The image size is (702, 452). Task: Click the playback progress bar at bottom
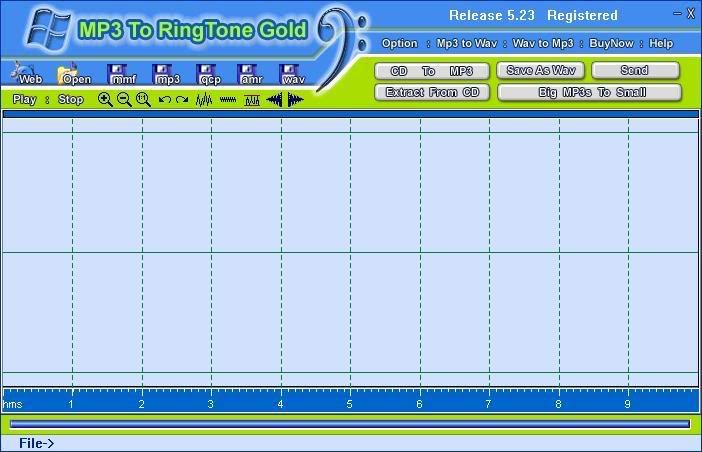350,423
